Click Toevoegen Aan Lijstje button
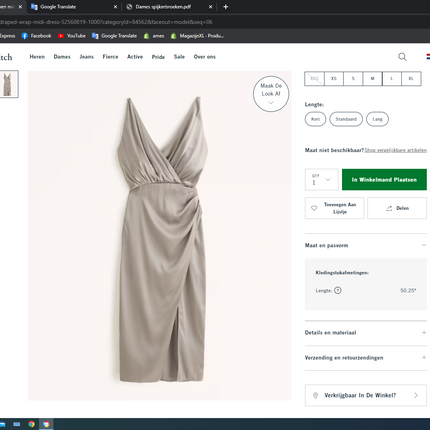Screen dimensions: 430x430 click(x=335, y=208)
